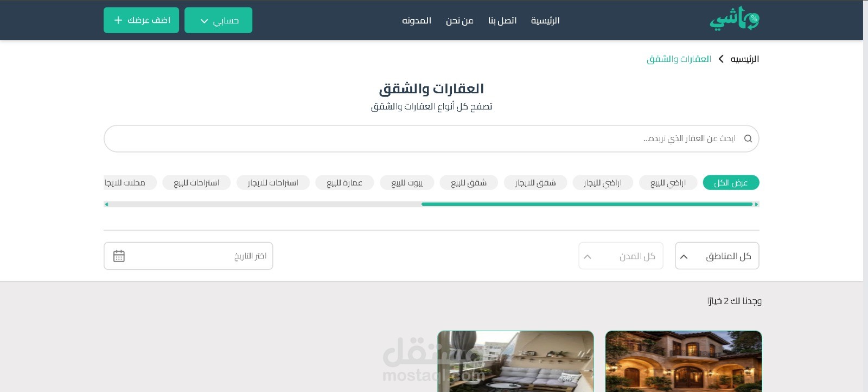Select the اراضي للبيع filter chip
Viewport: 868px width, 392px height.
coord(668,182)
